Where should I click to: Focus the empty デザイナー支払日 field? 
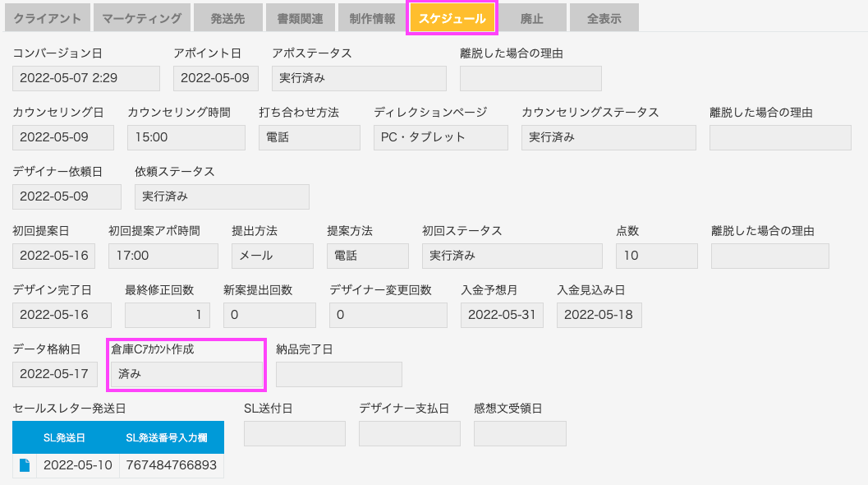tap(409, 433)
